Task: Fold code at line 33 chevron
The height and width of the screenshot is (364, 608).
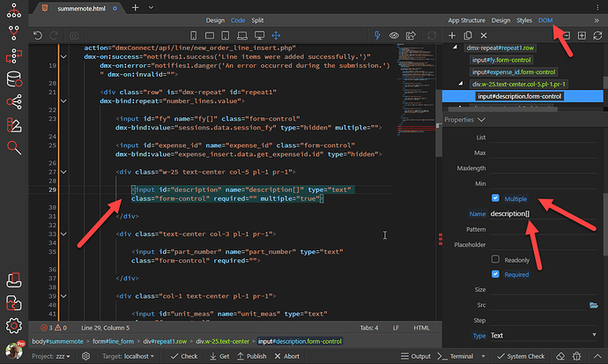Action: coord(63,234)
